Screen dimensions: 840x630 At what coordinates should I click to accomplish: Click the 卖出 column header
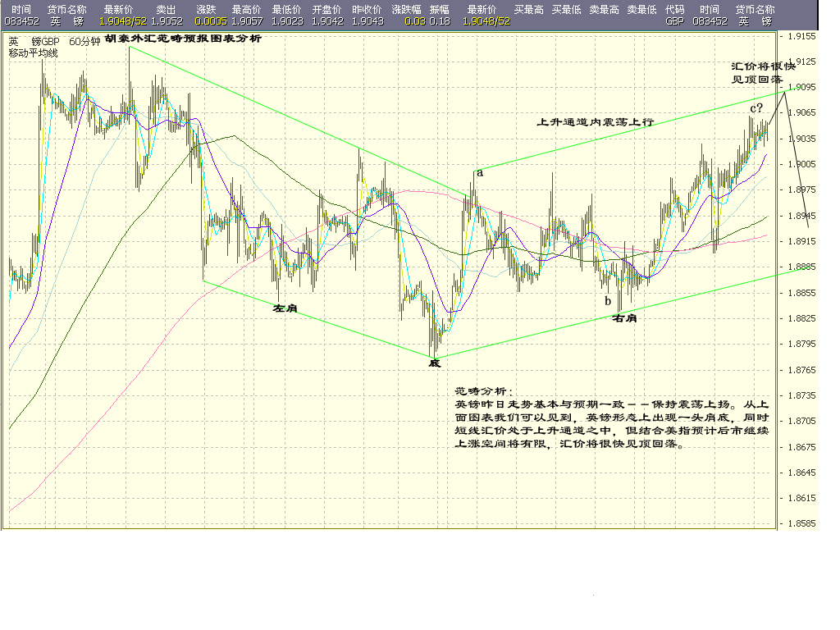pyautogui.click(x=166, y=10)
